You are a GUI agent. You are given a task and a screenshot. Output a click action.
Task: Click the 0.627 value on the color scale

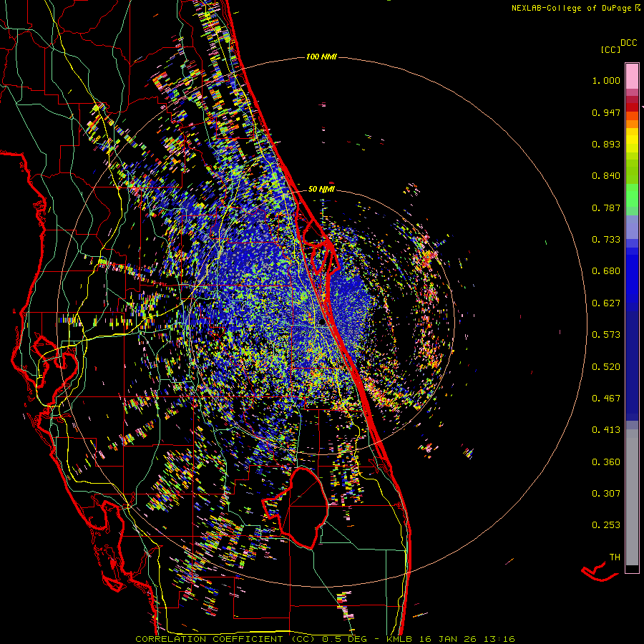[x=606, y=303]
